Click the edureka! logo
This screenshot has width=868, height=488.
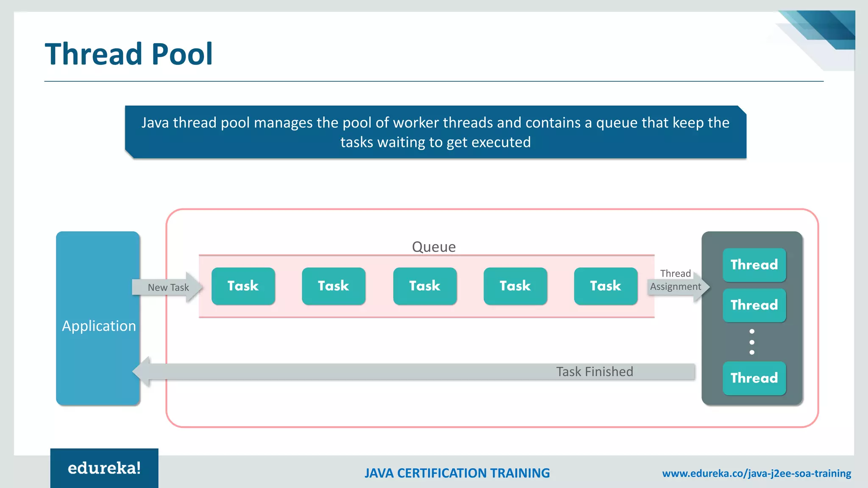click(104, 468)
